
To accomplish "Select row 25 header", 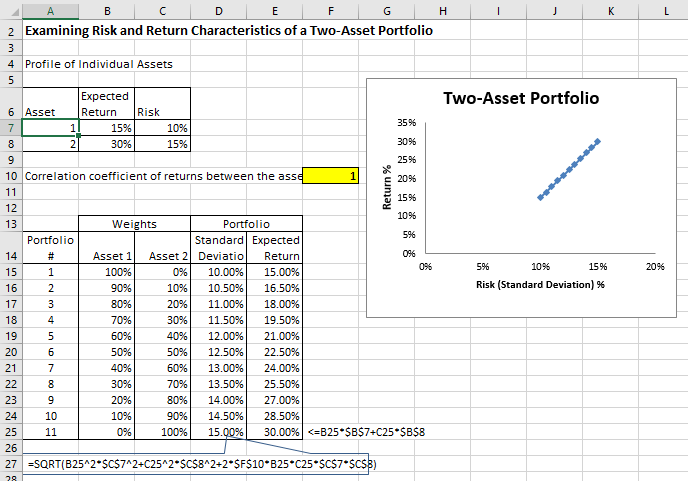I will click(x=11, y=432).
